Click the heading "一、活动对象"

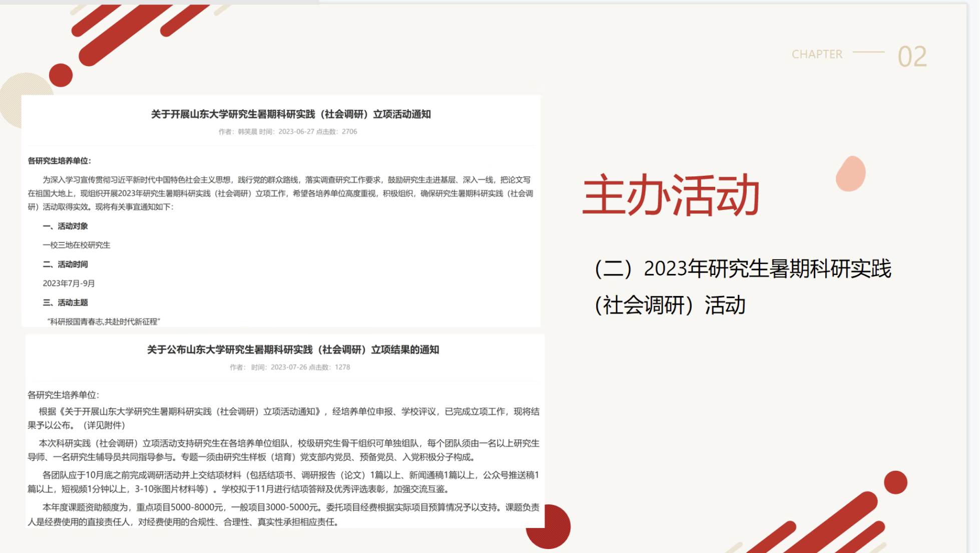click(65, 226)
